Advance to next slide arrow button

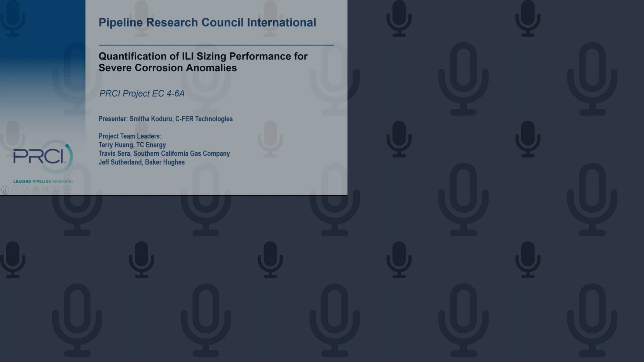[x=16, y=190]
